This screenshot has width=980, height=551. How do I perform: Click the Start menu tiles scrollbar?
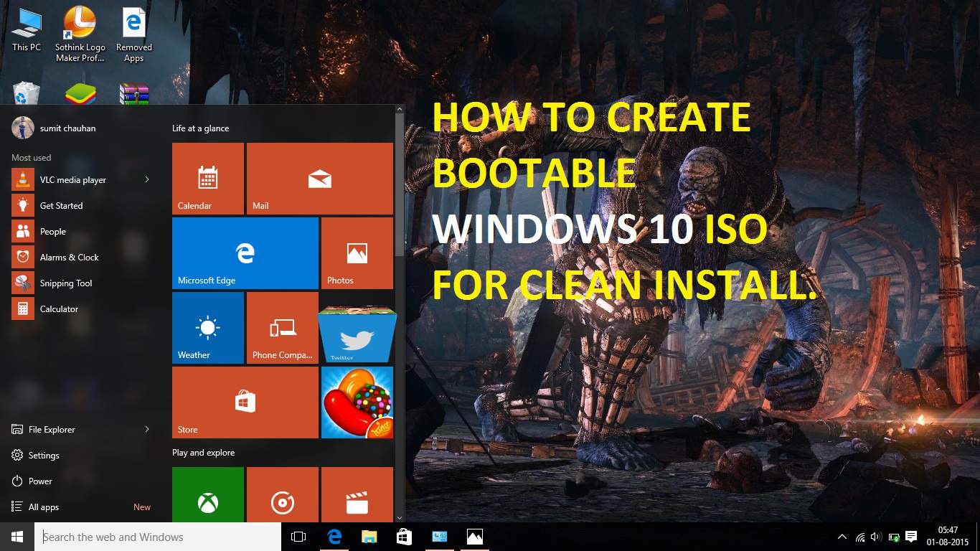pyautogui.click(x=400, y=185)
